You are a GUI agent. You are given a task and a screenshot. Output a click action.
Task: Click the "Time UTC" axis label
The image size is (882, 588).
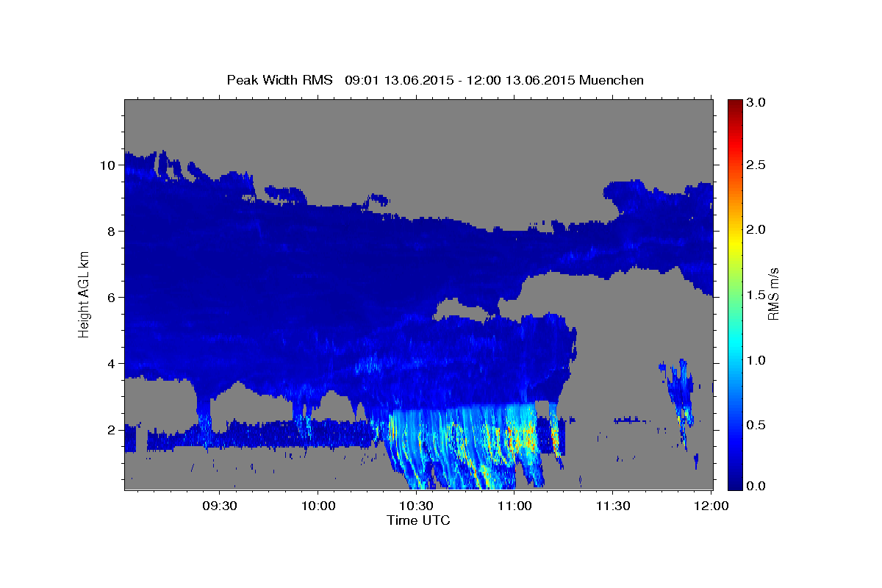pos(418,520)
